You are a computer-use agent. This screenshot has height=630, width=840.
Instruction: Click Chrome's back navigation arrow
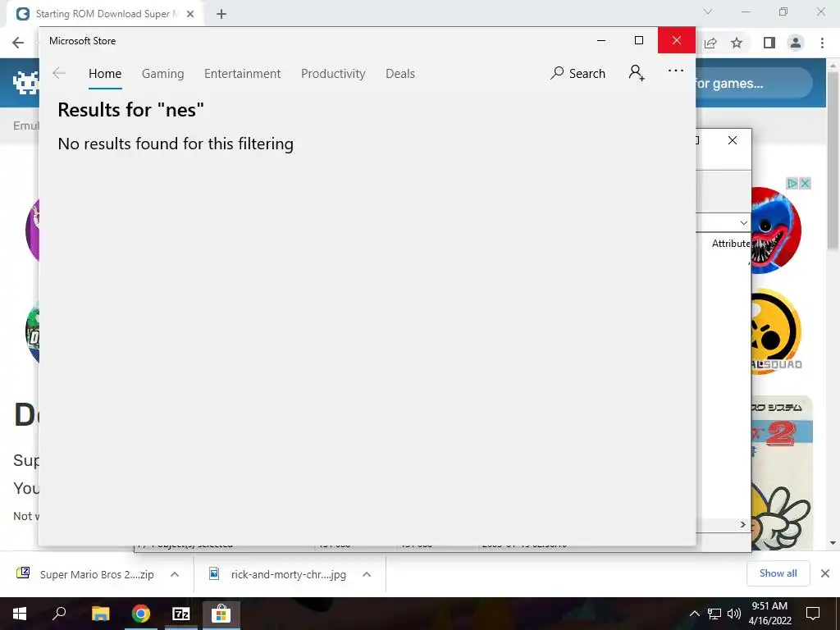[x=18, y=43]
